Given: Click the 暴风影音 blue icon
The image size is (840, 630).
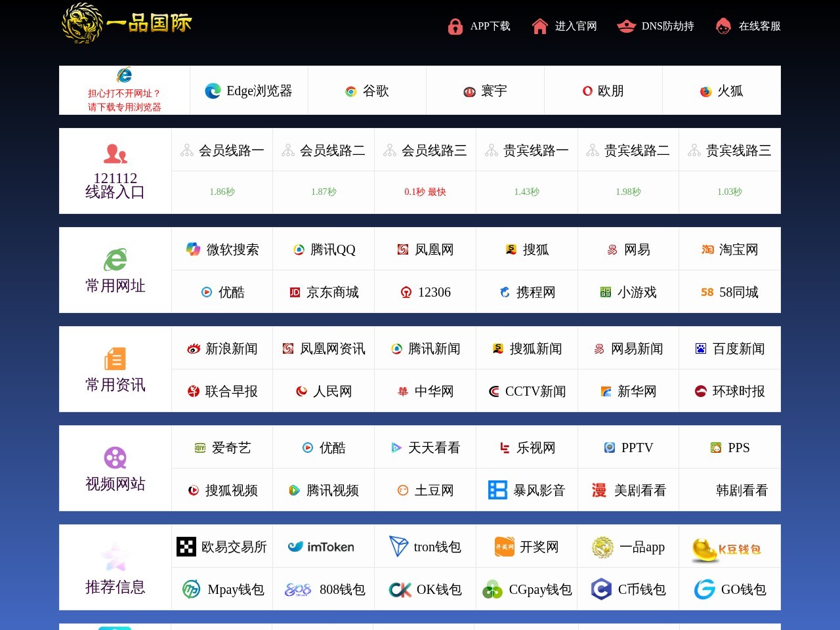Looking at the screenshot, I should 498,490.
